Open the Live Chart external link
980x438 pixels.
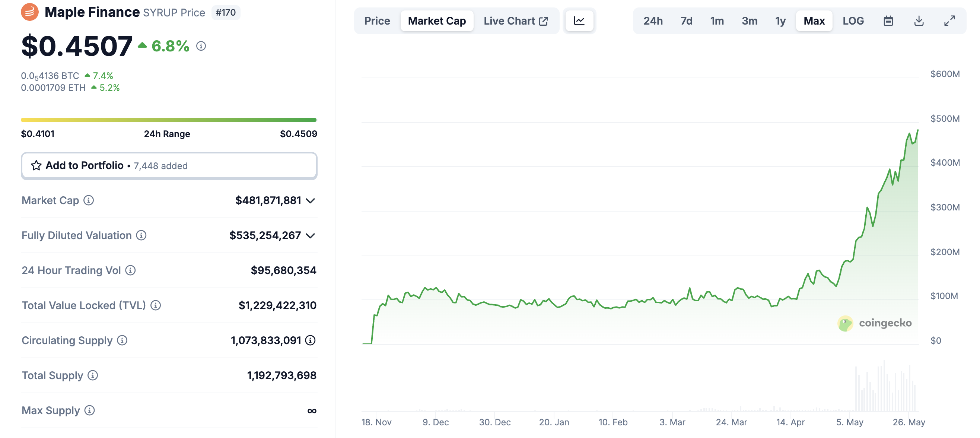[515, 20]
